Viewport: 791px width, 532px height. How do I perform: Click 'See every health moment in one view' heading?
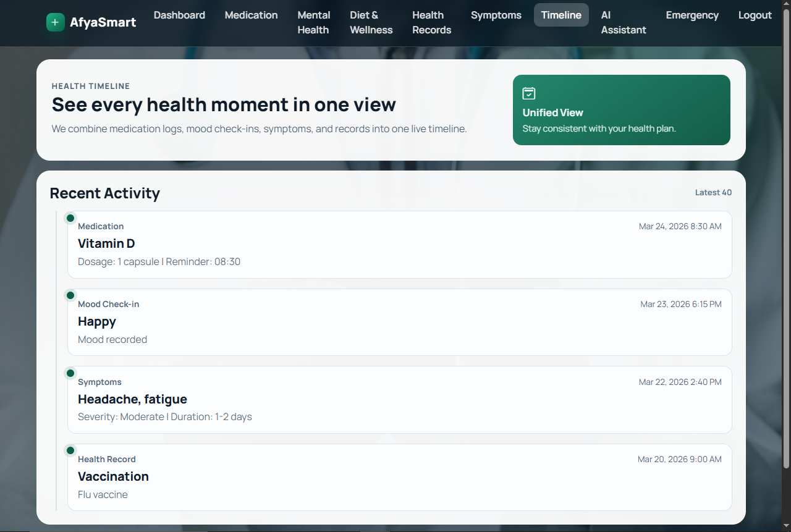(224, 104)
